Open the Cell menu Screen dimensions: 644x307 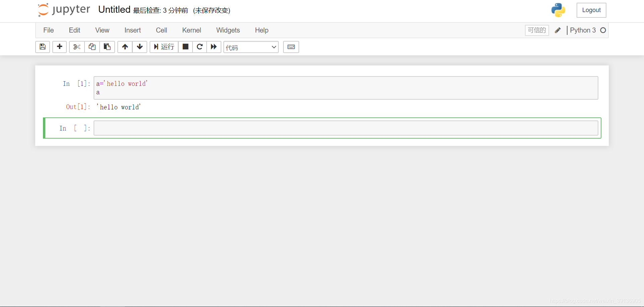161,30
